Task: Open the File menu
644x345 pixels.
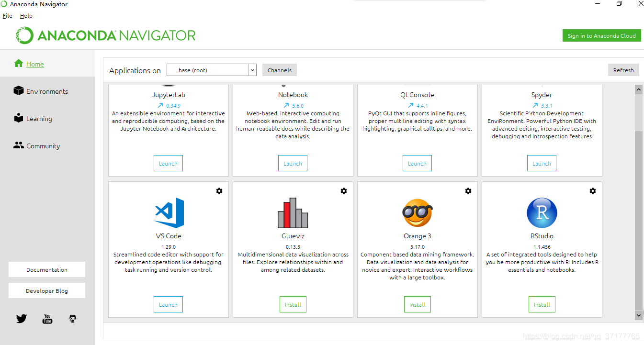Action: click(7, 16)
